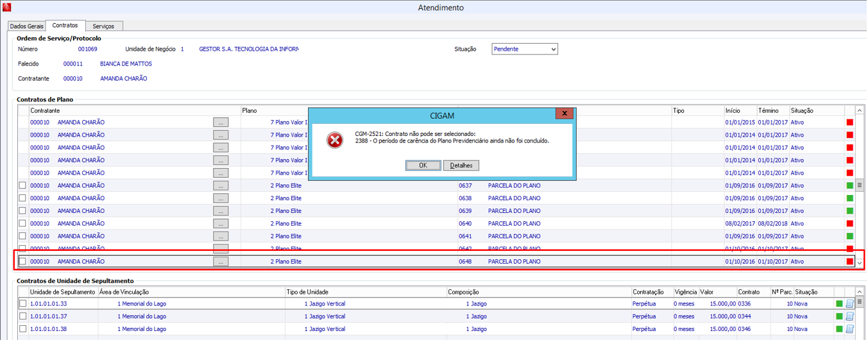Switch to the Dados Gerais tab
868x340 pixels.
(26, 26)
